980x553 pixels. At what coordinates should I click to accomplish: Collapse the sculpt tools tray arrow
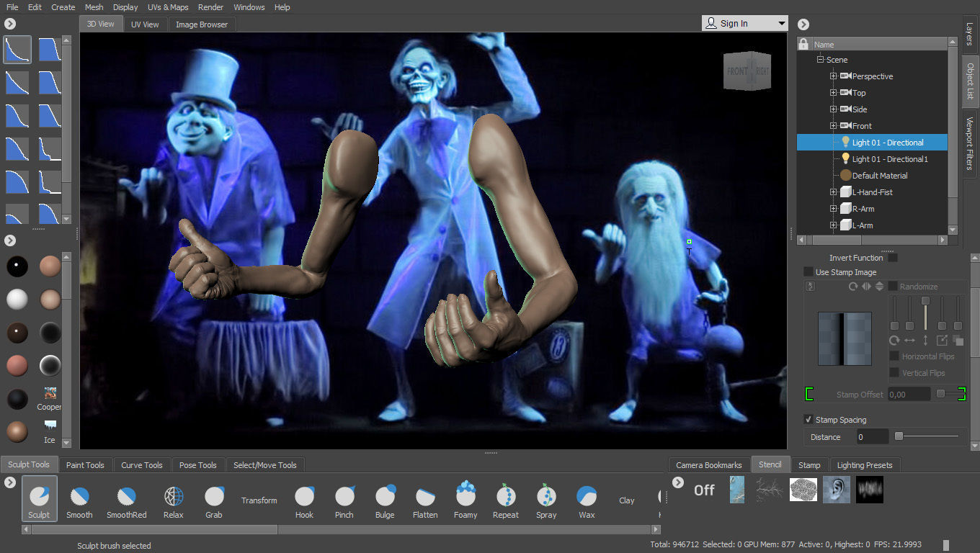pos(10,482)
